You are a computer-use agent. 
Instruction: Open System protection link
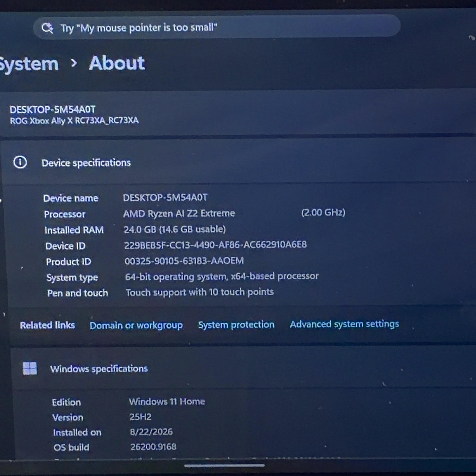pyautogui.click(x=236, y=325)
